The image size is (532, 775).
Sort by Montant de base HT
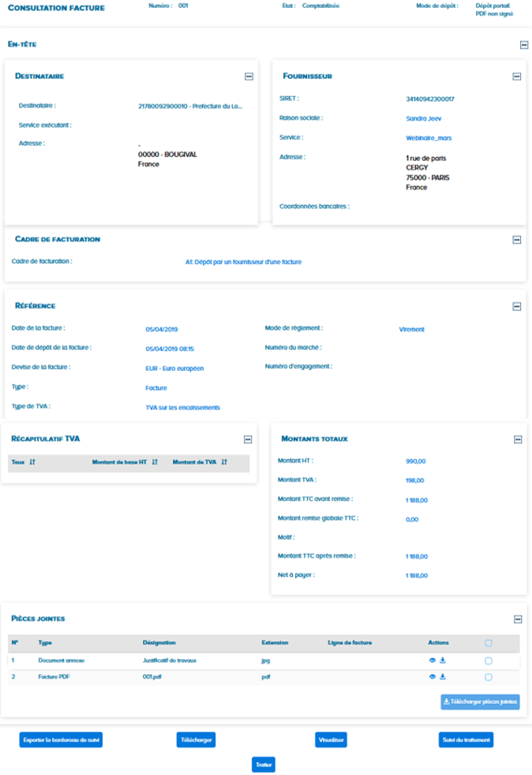tap(155, 462)
